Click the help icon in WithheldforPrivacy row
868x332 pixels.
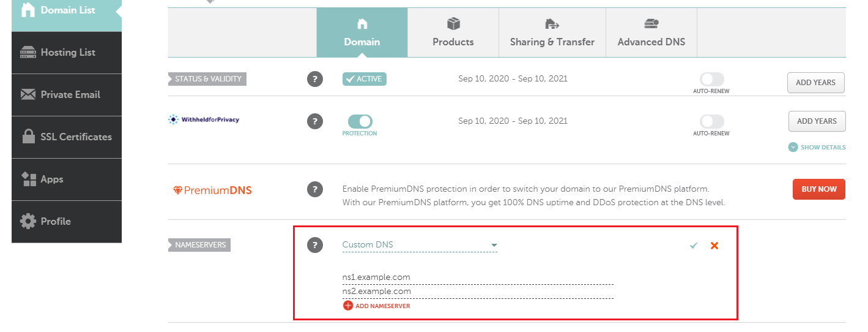[314, 121]
